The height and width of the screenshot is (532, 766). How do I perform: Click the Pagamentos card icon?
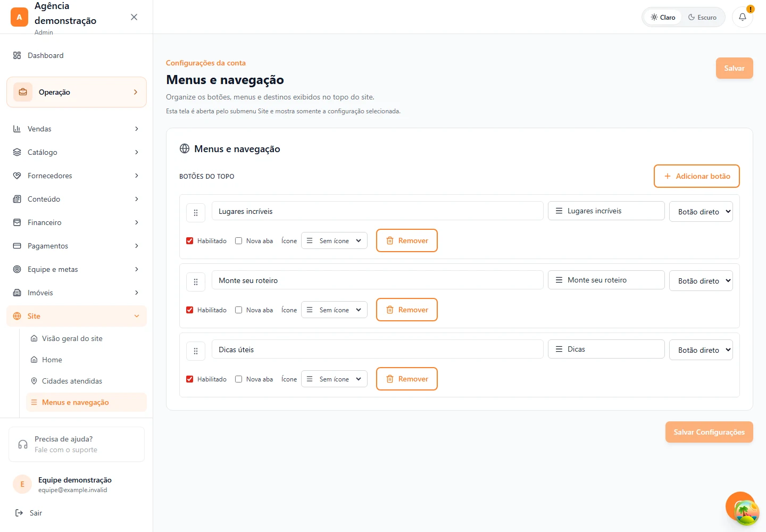tap(17, 246)
